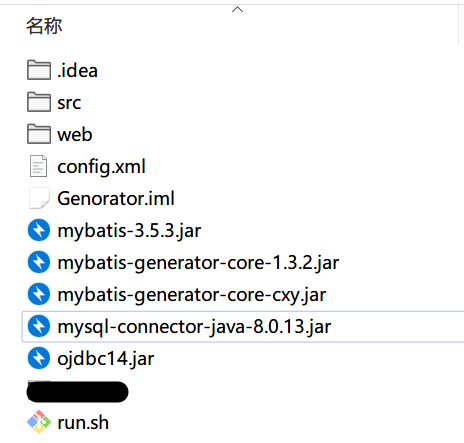Click the web folder icon
464x443 pixels.
(x=39, y=134)
